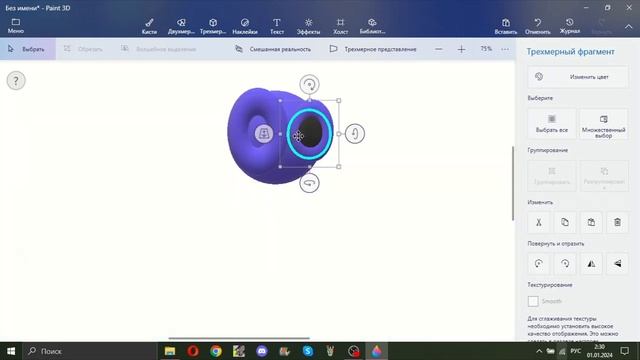Open the Наклейки stickers tab
This screenshot has width=640, height=360.
pyautogui.click(x=245, y=26)
